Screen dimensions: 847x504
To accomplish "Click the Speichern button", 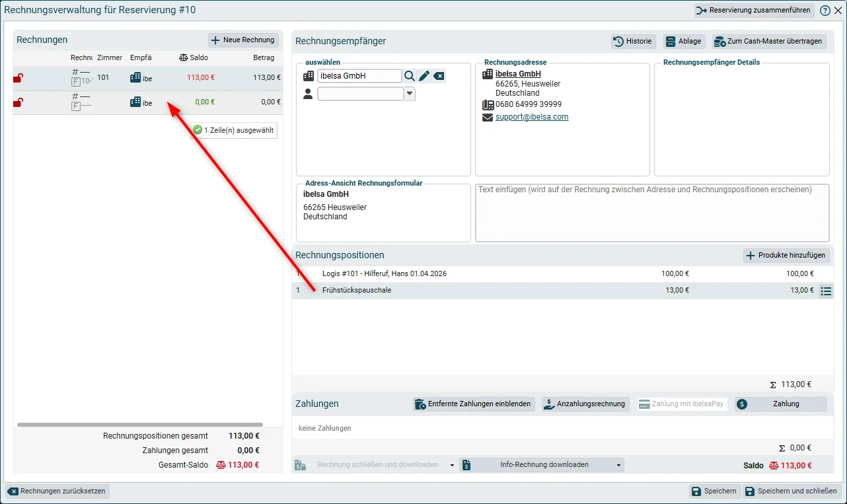I will click(714, 491).
